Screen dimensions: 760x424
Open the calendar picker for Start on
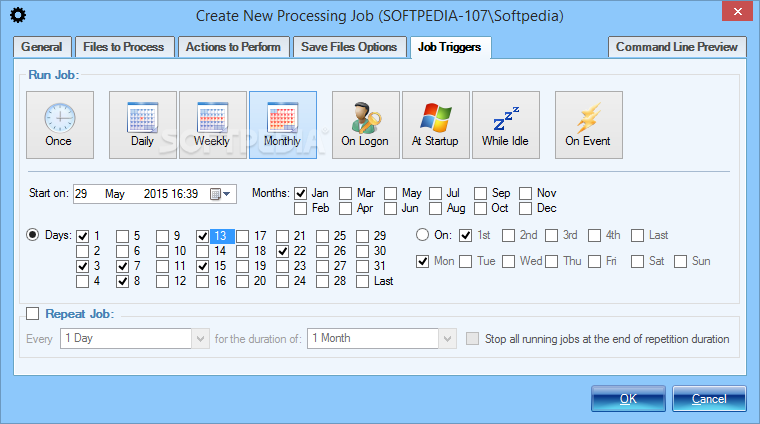pos(220,194)
